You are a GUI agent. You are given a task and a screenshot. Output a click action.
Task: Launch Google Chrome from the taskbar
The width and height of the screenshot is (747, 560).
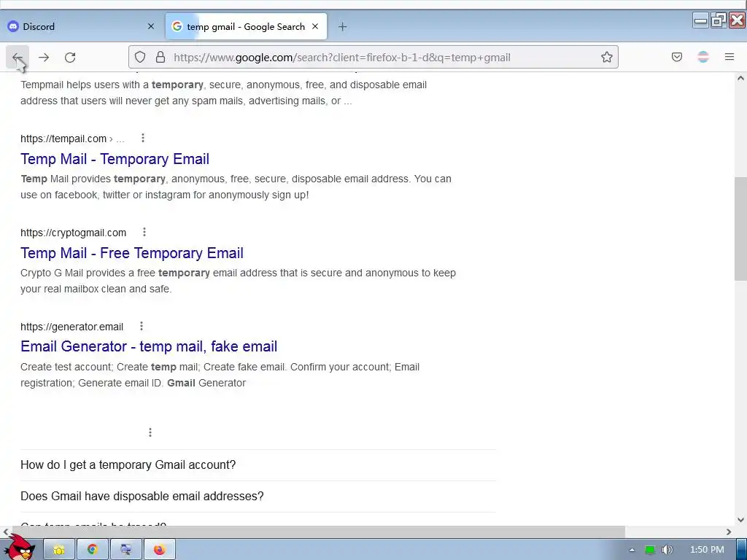point(93,550)
